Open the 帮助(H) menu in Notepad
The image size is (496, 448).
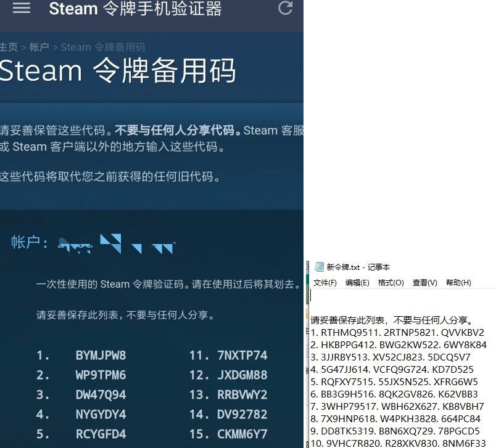458,282
